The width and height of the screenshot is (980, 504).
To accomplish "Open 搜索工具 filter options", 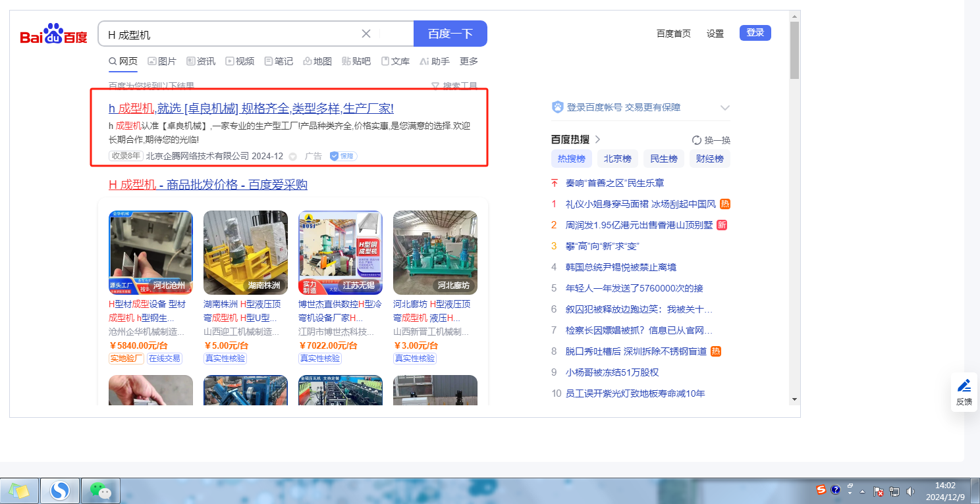I will (454, 86).
